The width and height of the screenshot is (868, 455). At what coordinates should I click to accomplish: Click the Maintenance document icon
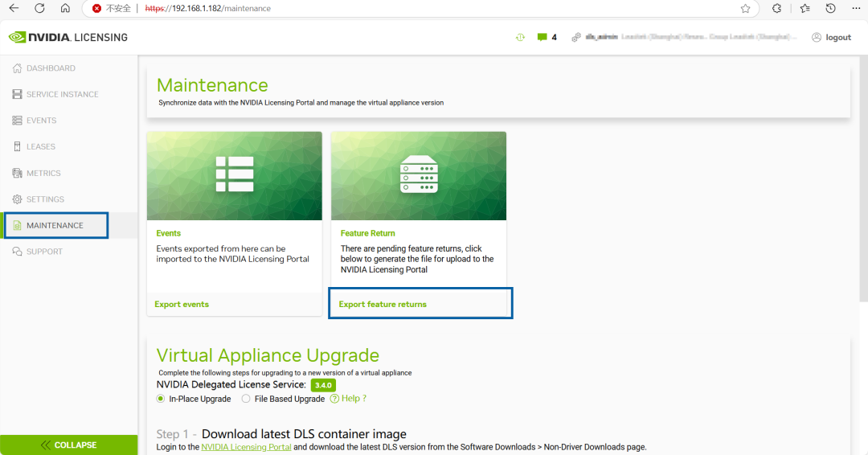(17, 225)
